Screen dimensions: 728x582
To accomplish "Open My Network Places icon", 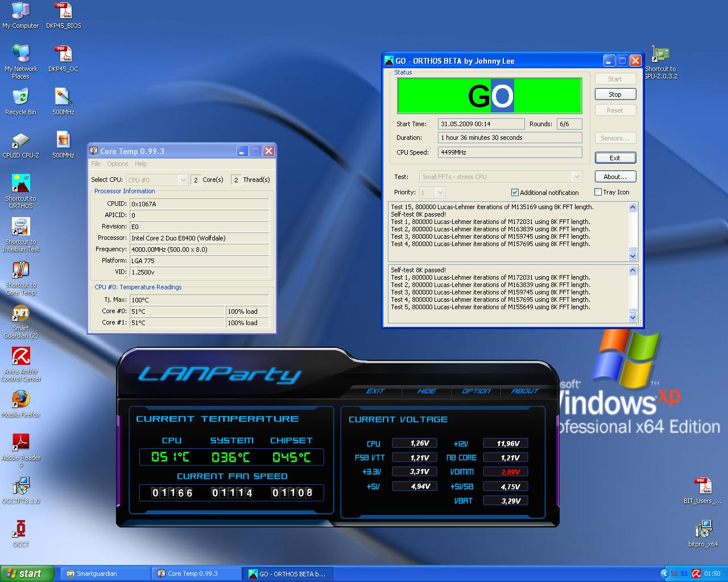I will tap(20, 61).
